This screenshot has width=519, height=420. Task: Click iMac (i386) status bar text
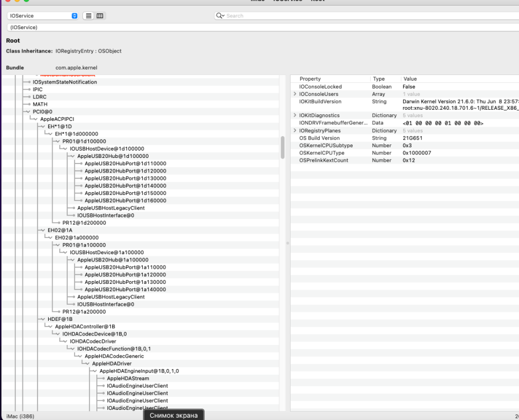tap(20, 416)
